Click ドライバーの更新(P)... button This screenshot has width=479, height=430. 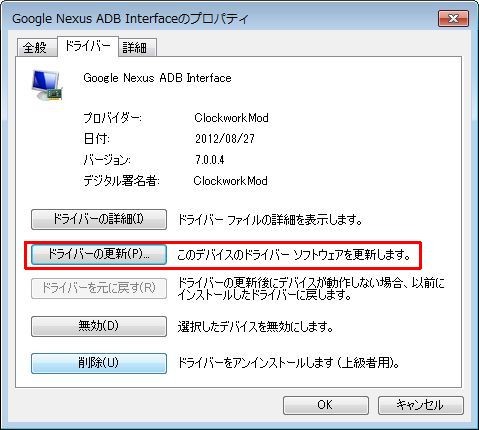click(99, 255)
